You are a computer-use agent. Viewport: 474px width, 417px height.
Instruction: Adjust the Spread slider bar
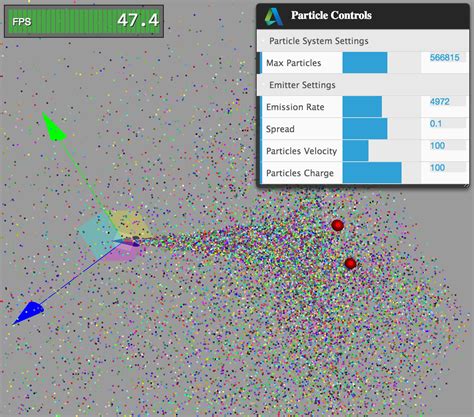pyautogui.click(x=381, y=128)
